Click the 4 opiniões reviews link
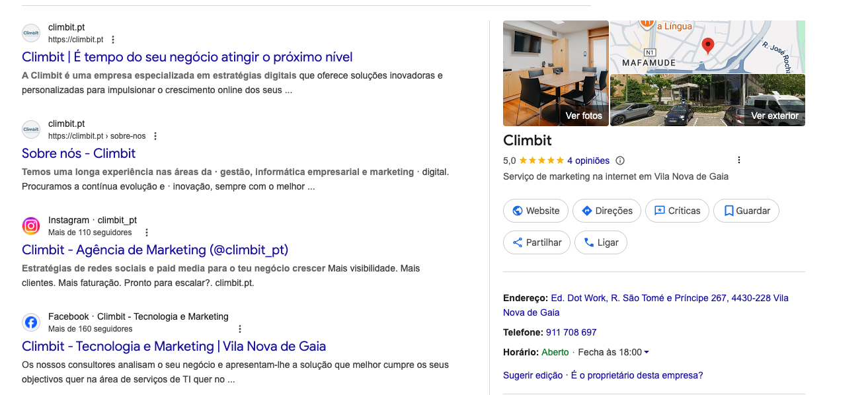This screenshot has height=395, width=868. pos(588,161)
